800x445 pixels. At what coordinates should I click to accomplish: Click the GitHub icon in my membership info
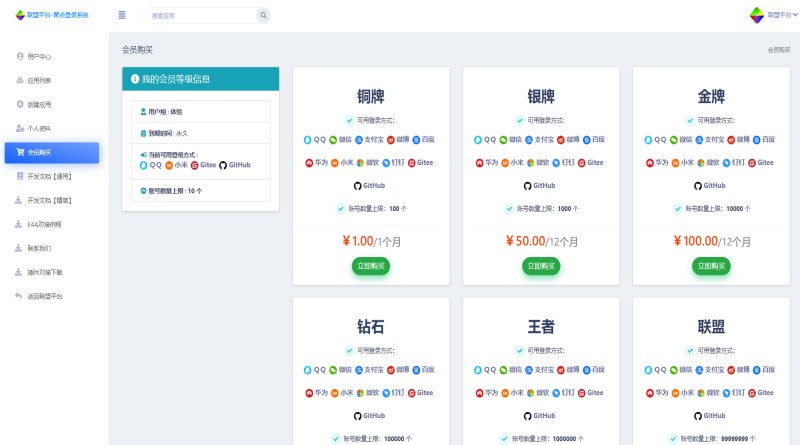[x=223, y=165]
